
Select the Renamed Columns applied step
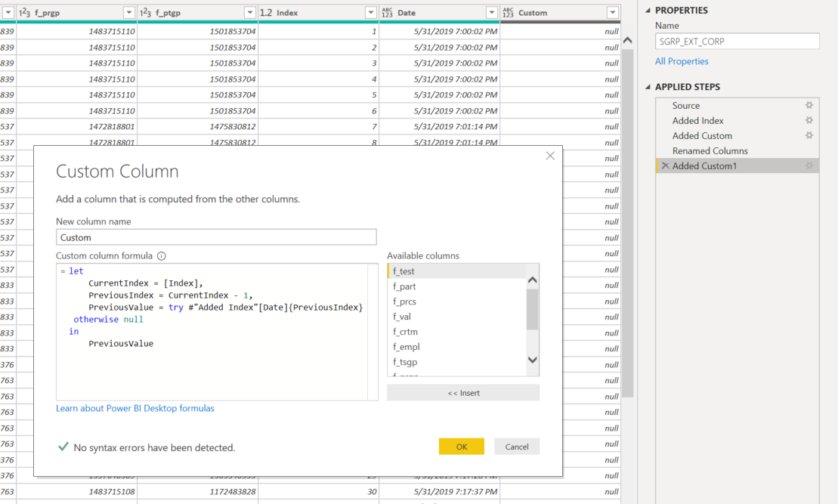[x=738, y=150]
